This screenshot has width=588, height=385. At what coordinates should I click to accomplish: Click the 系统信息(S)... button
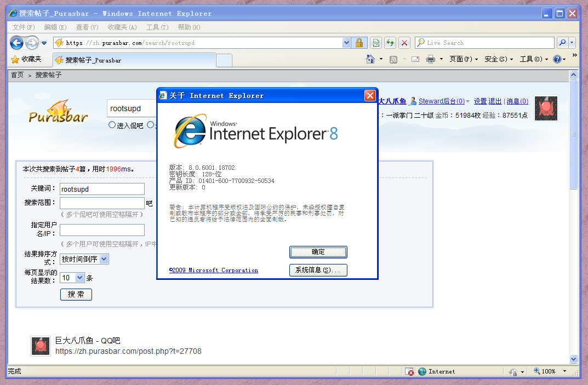click(318, 270)
